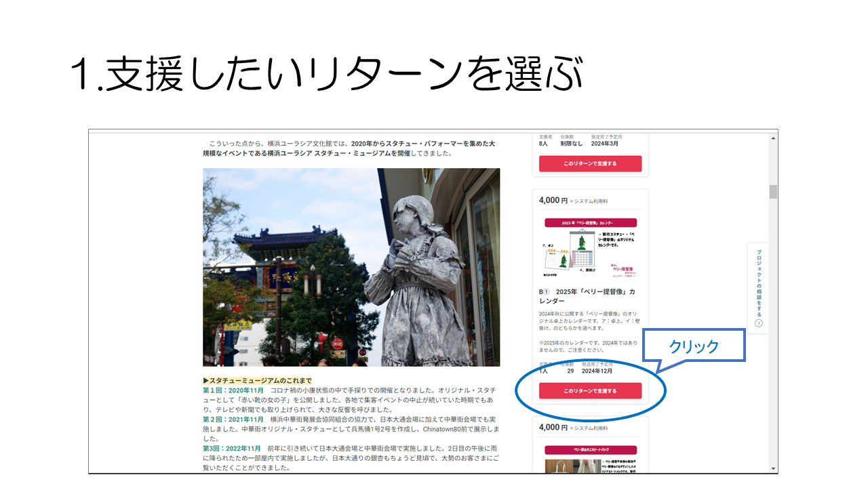Click the 制限なし stock value
868x488 pixels.
(x=572, y=144)
